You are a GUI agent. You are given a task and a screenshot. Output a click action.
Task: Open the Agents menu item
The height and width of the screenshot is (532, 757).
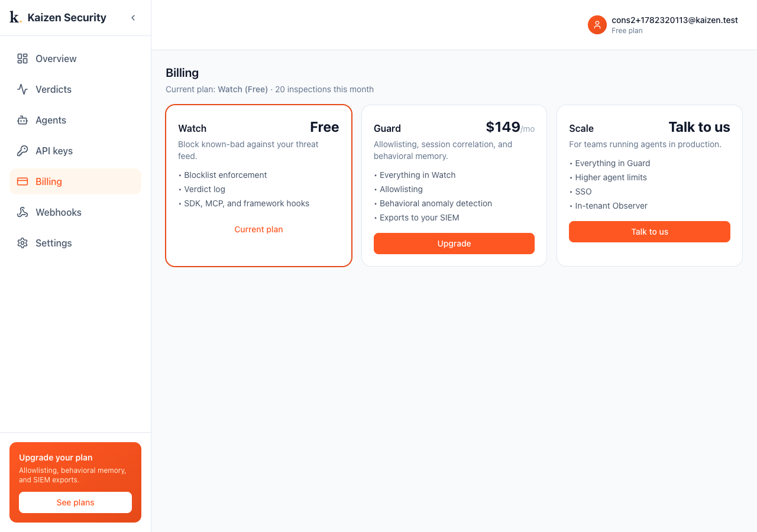(75, 120)
